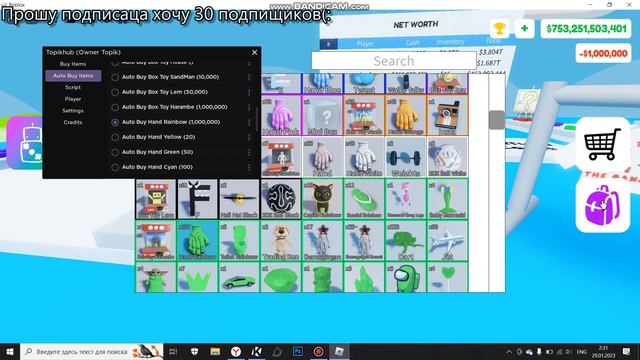Open options dots for Hand Yellow
This screenshot has height=360, width=640.
tap(249, 137)
